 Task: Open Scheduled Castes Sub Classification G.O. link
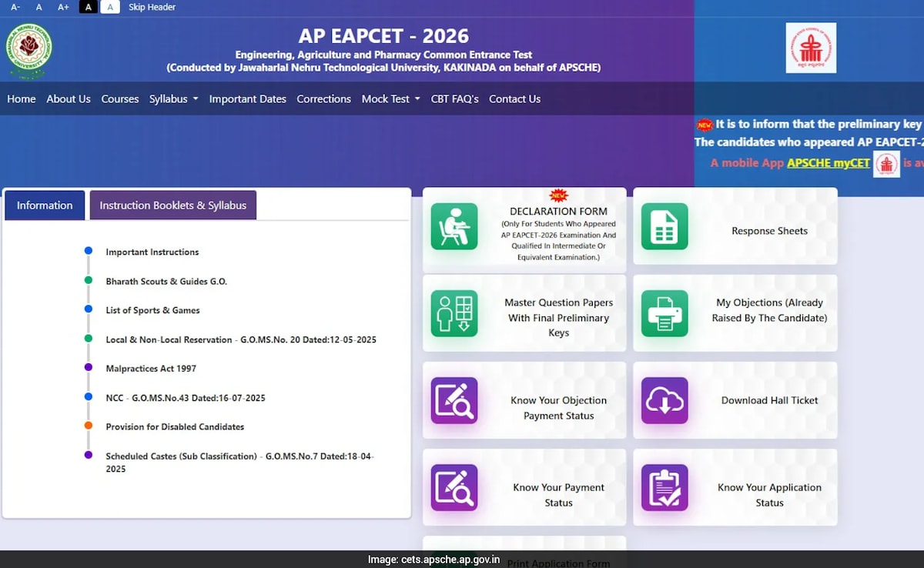pyautogui.click(x=239, y=463)
